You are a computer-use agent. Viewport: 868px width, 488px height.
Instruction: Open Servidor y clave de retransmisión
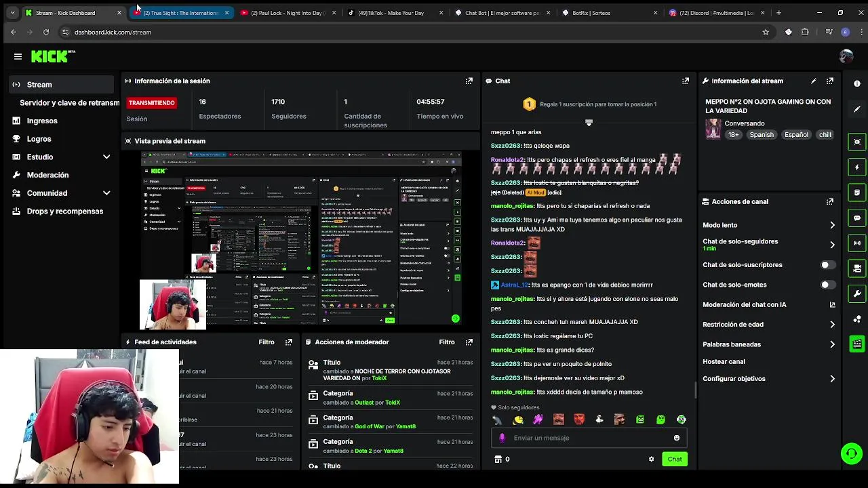pos(69,103)
